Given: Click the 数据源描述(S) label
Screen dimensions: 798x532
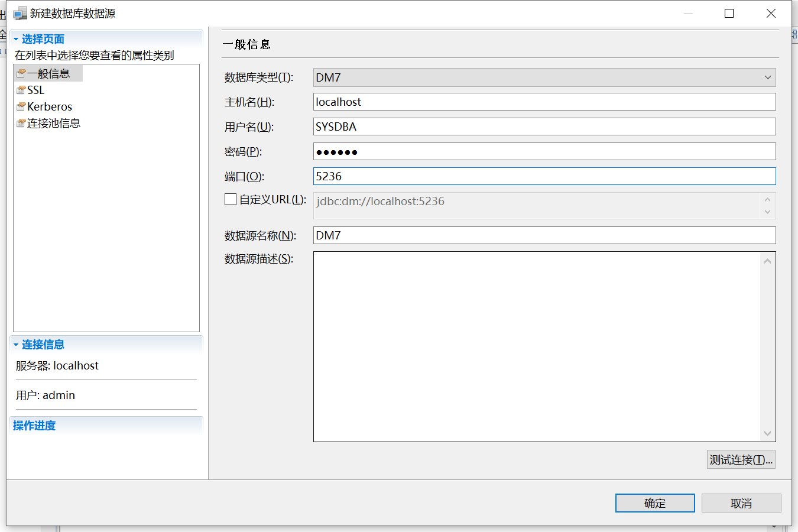Looking at the screenshot, I should [x=259, y=258].
